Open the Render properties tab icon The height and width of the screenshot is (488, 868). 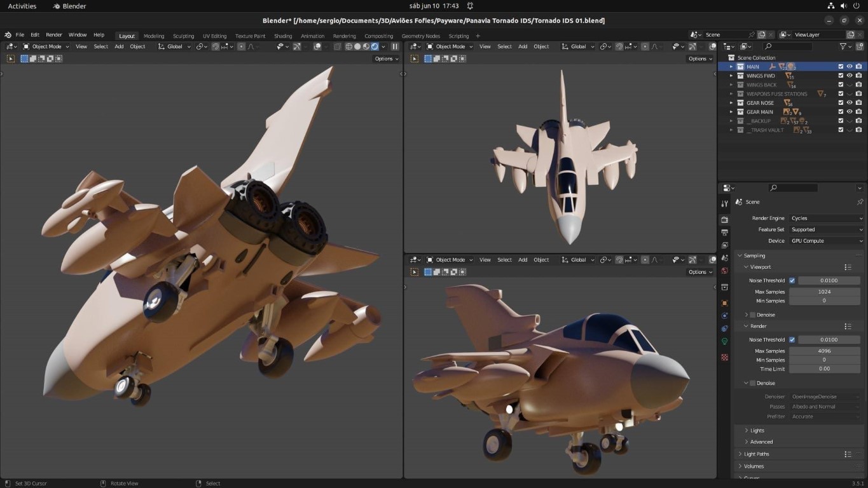pyautogui.click(x=724, y=219)
